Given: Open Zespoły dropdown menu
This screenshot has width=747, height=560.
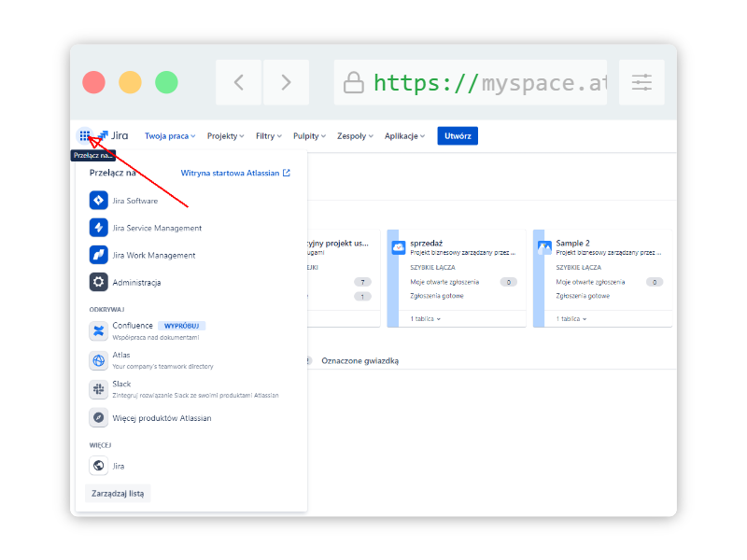Looking at the screenshot, I should (x=355, y=136).
